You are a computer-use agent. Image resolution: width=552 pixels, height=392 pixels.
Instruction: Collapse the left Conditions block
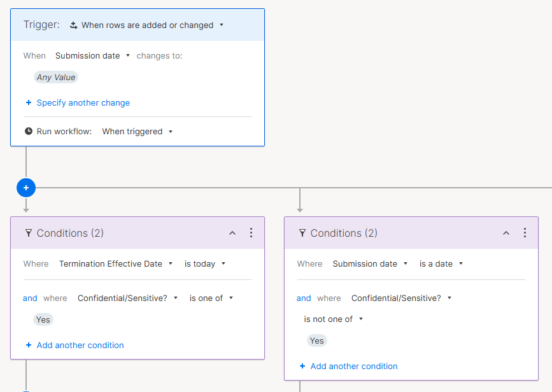(232, 234)
